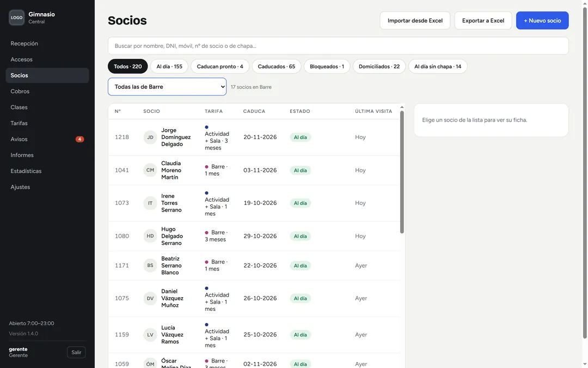The width and height of the screenshot is (588, 368).
Task: Focus the member search field
Action: click(x=338, y=46)
